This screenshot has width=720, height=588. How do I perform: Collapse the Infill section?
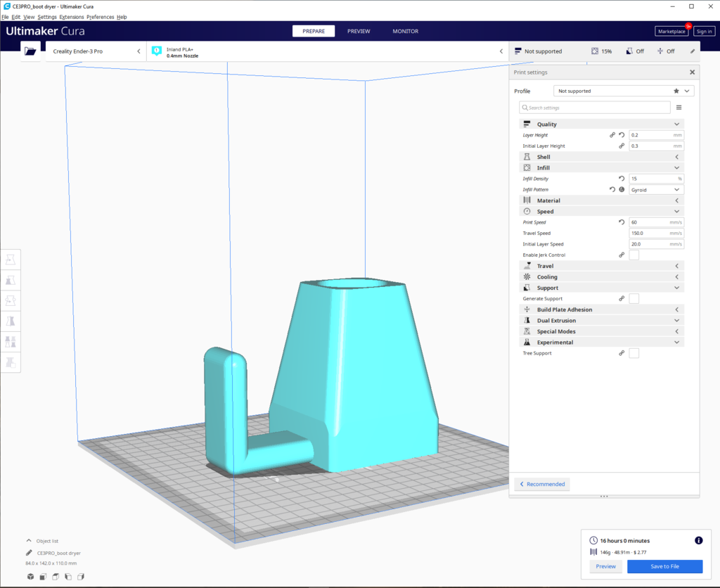tap(602, 167)
